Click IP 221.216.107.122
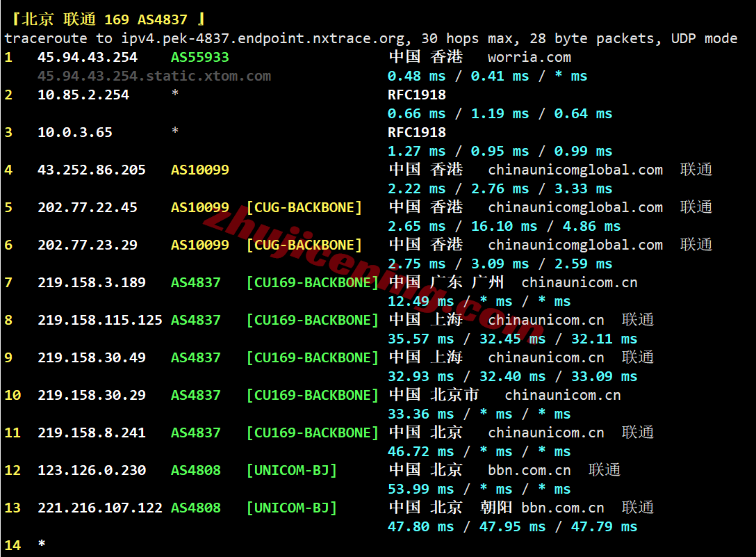The width and height of the screenshot is (756, 557). 100,508
